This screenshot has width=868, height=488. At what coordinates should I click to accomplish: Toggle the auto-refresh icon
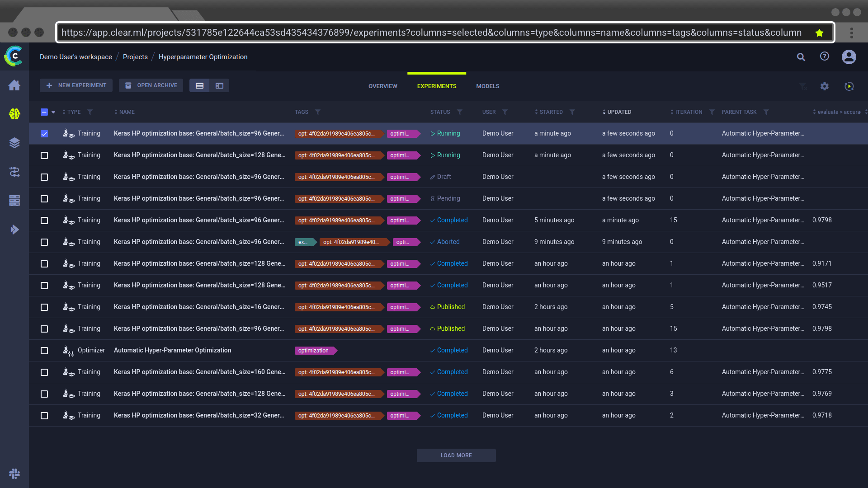(849, 86)
